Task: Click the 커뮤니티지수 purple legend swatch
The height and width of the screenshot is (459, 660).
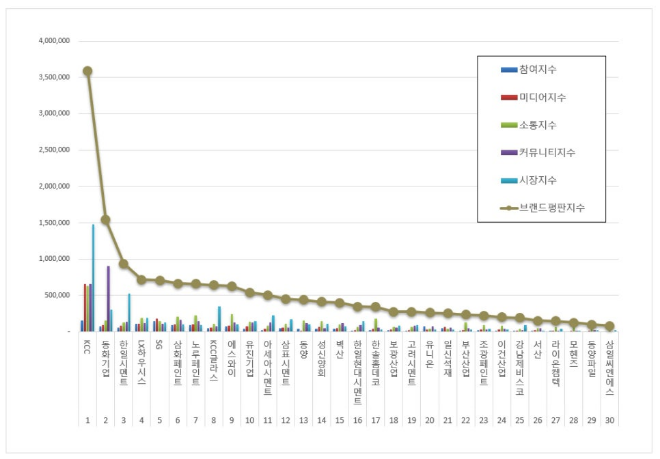Action: click(x=508, y=152)
